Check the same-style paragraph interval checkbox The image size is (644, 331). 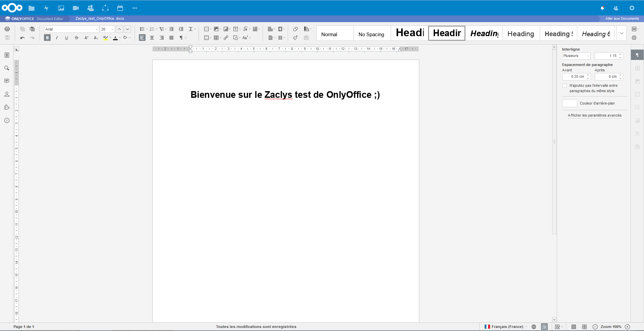565,86
